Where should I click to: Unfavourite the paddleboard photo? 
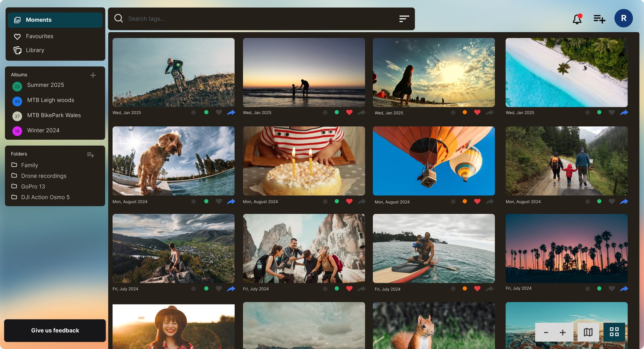click(477, 289)
